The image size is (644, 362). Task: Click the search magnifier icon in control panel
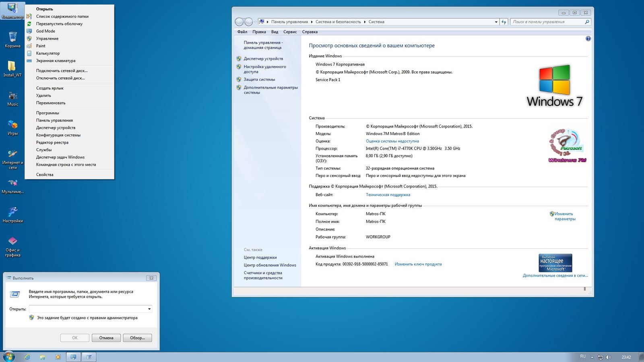pyautogui.click(x=587, y=22)
